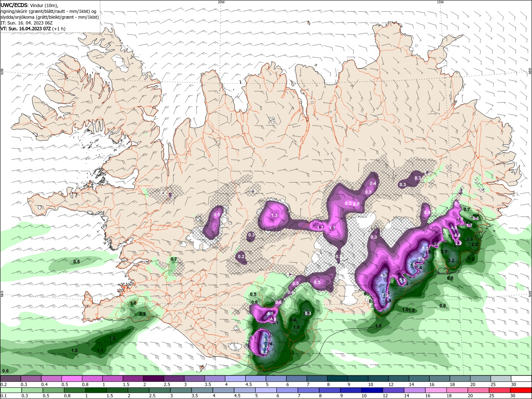Select the pale pink 16 swatch on the rain scale

click(x=436, y=390)
